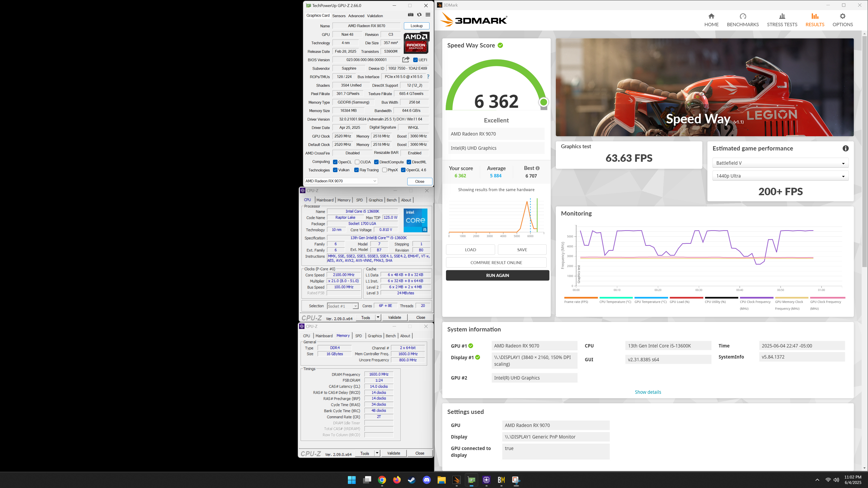Open the Windows Start menu
Screen dimensions: 868x488
[x=352, y=480]
